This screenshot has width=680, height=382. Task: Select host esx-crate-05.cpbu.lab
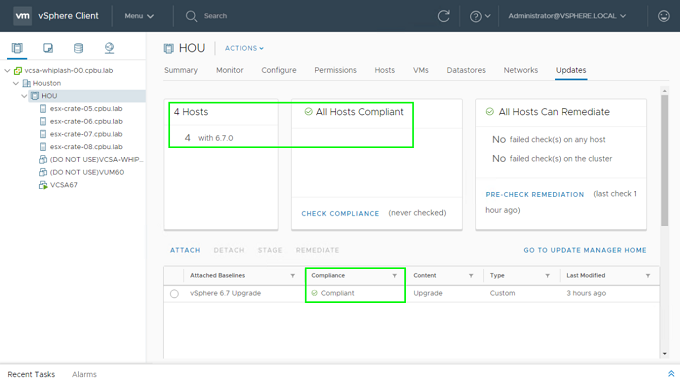[86, 108]
